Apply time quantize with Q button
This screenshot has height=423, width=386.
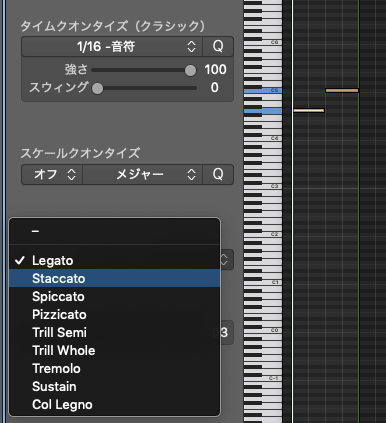tap(218, 46)
